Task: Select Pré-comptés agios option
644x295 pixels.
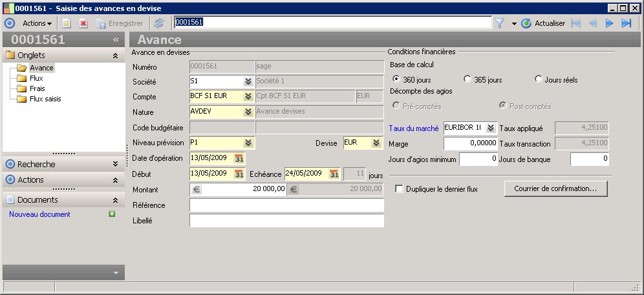Action: pyautogui.click(x=396, y=106)
